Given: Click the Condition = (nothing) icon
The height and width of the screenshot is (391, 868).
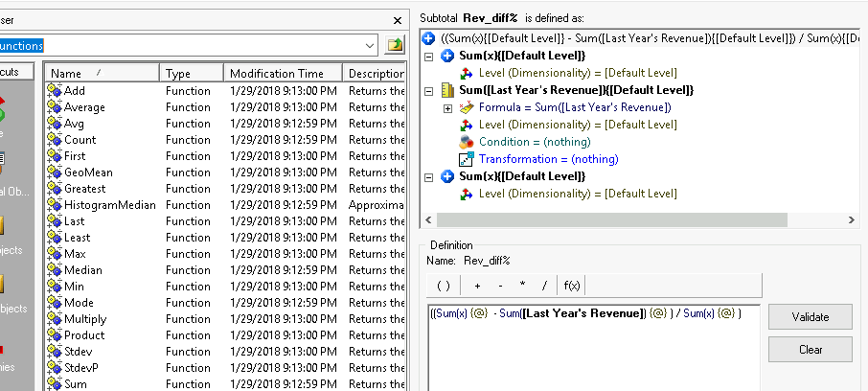Looking at the screenshot, I should click(467, 142).
